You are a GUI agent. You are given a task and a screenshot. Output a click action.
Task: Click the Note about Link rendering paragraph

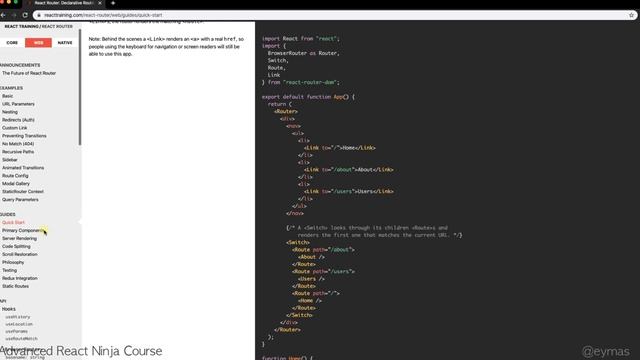coord(166,46)
